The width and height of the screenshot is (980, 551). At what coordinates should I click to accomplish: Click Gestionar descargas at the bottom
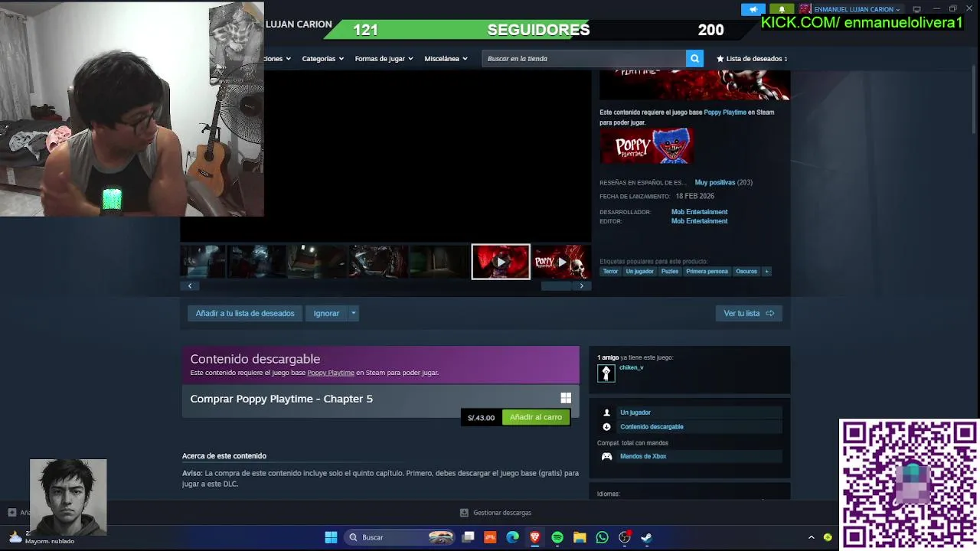[502, 513]
